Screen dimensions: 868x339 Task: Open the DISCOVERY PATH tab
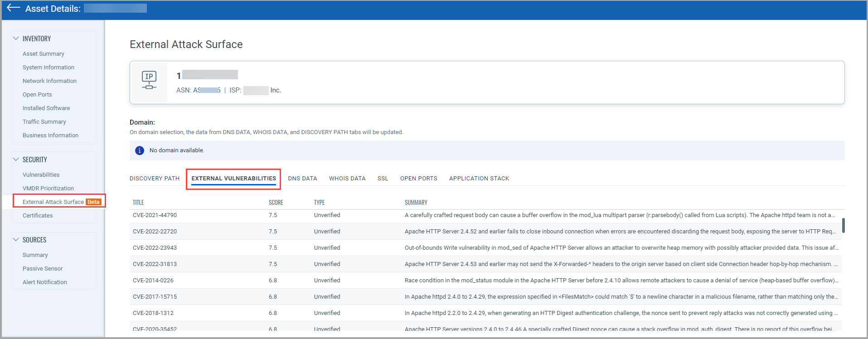(x=155, y=179)
